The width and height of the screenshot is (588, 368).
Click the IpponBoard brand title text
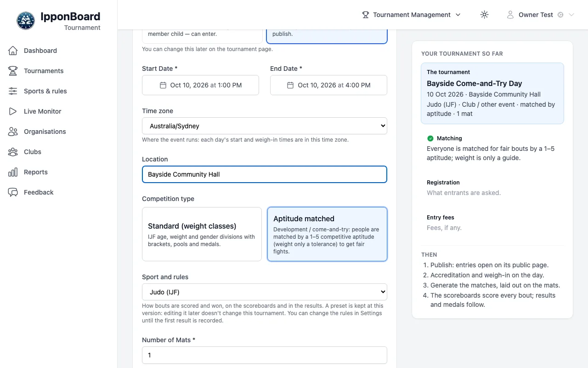tap(70, 17)
